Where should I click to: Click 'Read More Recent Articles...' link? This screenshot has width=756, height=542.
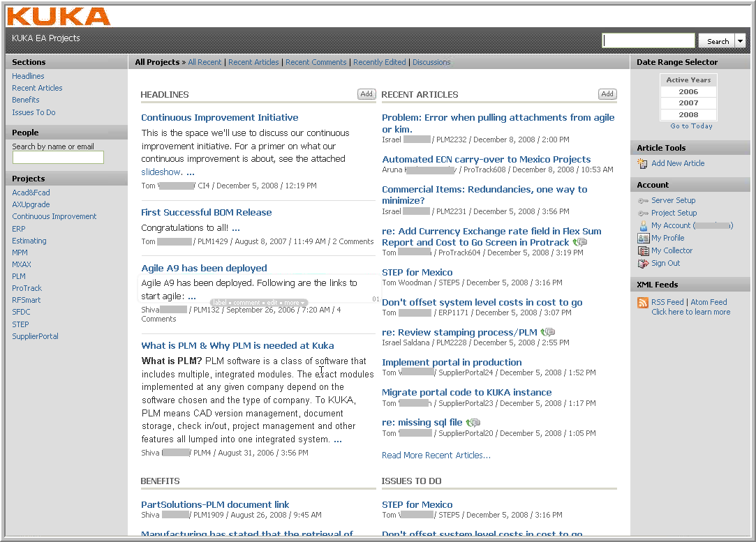436,456
